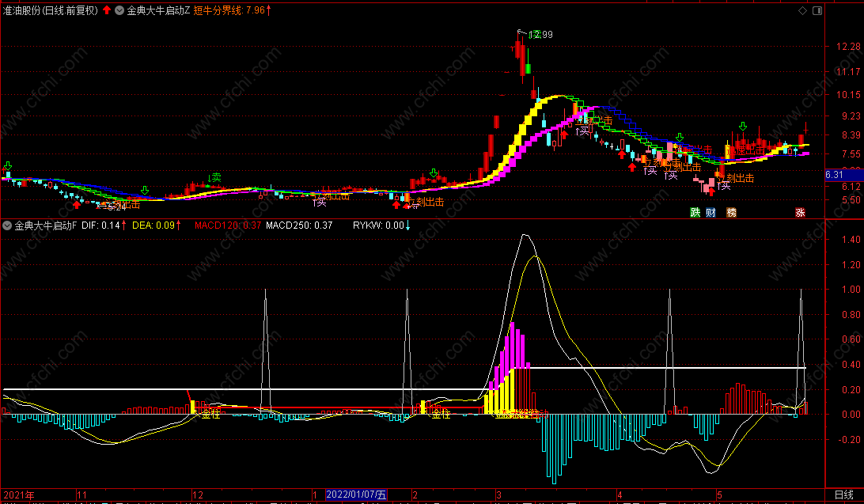Image resolution: width=864 pixels, height=504 pixels.
Task: Click the 1.40 indicator axis value
Action: click(851, 240)
